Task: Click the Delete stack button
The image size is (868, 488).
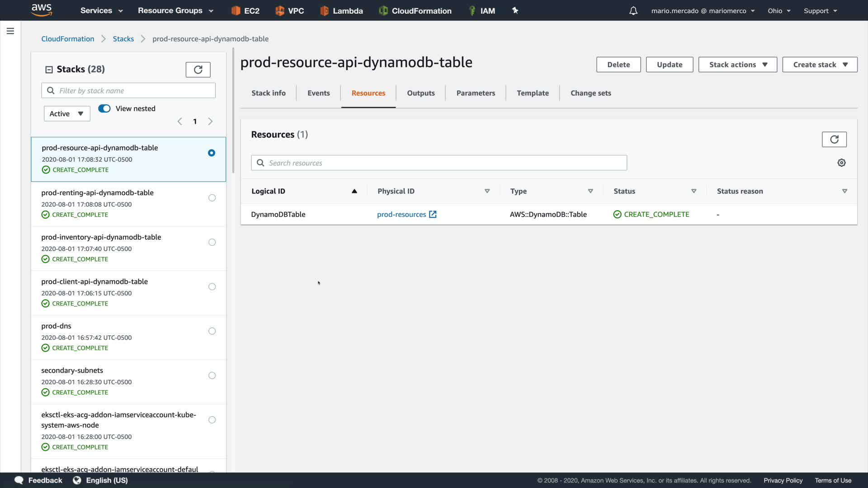Action: click(x=618, y=65)
